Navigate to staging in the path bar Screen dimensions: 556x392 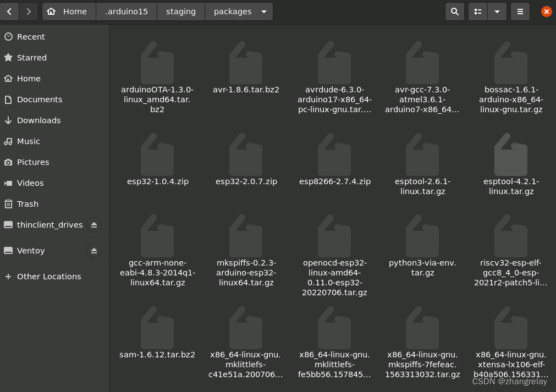181,12
